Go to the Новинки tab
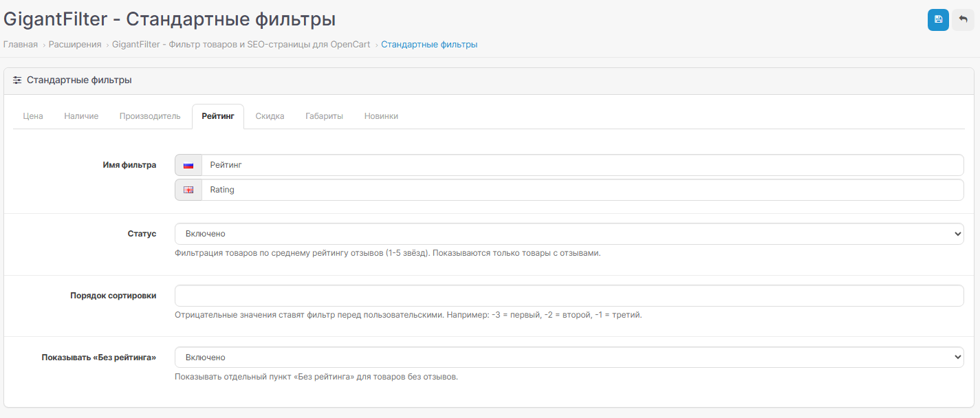 [x=381, y=116]
